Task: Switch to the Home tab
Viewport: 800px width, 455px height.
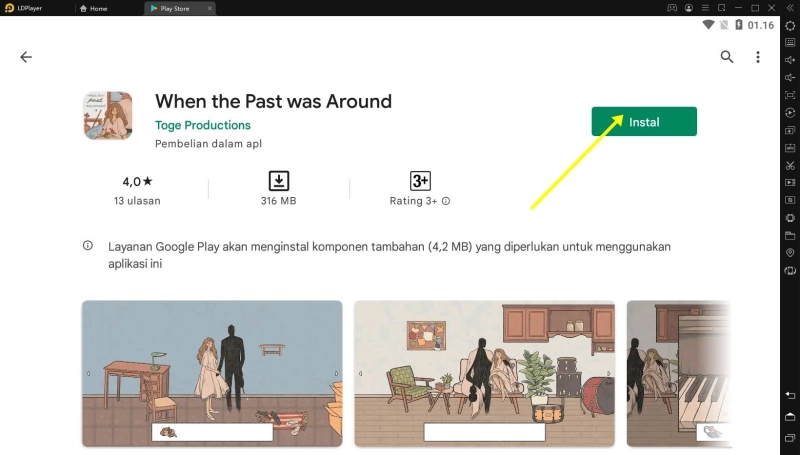Action: tap(93, 8)
